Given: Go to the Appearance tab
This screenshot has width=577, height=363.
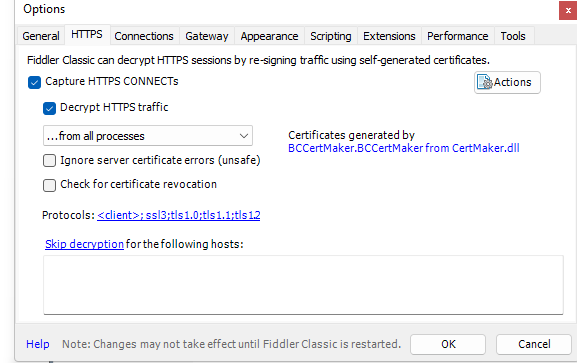Looking at the screenshot, I should tap(269, 36).
